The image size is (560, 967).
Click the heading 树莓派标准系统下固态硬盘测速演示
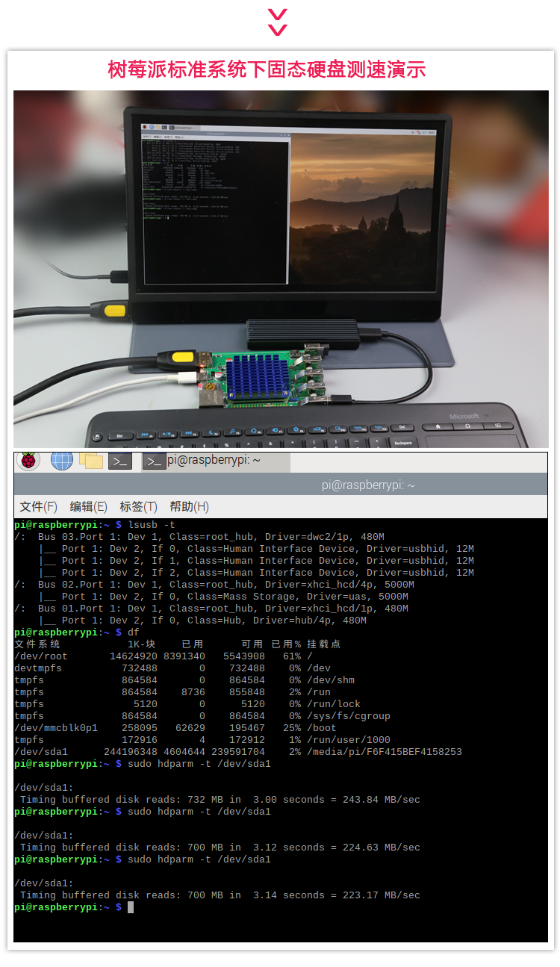point(267,69)
